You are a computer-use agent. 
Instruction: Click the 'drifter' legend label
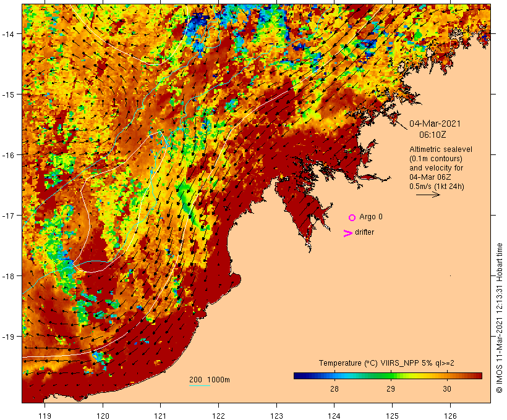[364, 232]
